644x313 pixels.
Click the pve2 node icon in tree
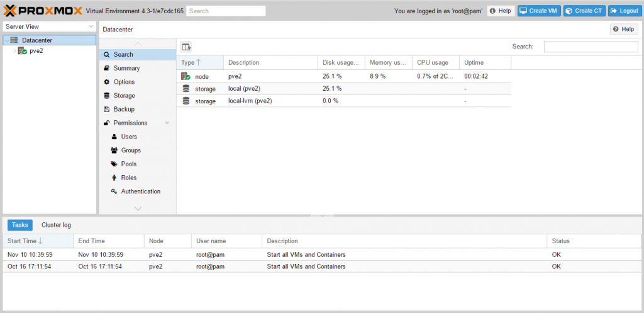[23, 51]
